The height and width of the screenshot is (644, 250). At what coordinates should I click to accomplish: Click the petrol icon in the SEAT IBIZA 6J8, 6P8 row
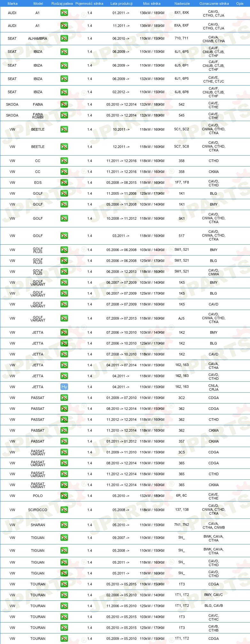[64, 92]
